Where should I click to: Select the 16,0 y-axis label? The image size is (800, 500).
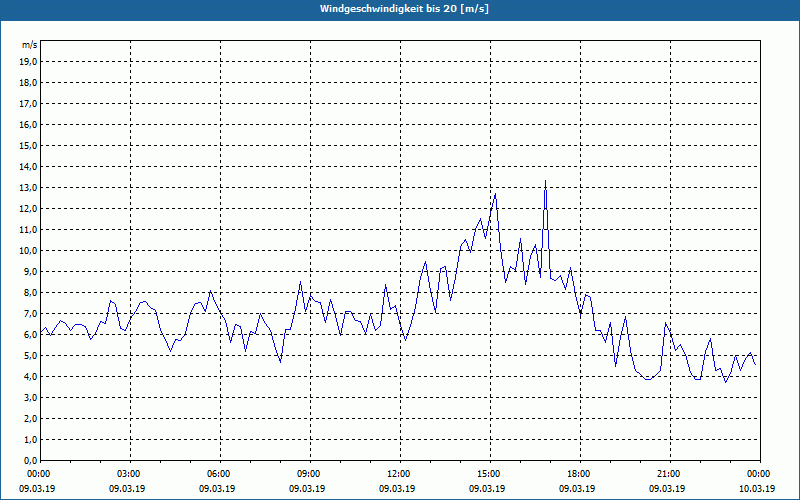[x=28, y=124]
